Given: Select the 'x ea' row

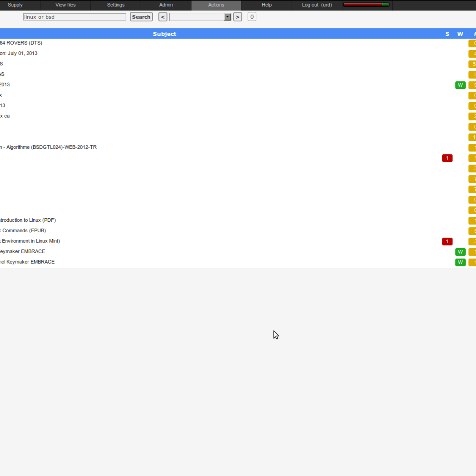Looking at the screenshot, I should pyautogui.click(x=238, y=116).
